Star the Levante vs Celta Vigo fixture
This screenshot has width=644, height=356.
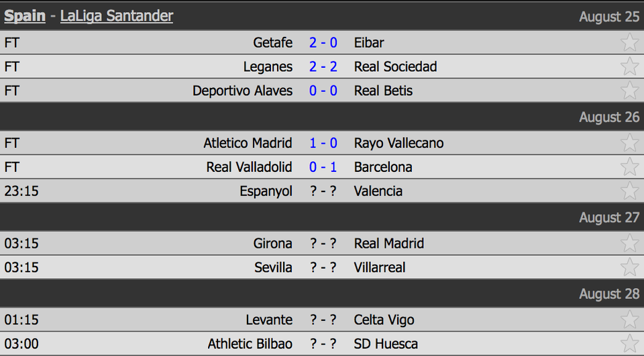click(x=629, y=320)
